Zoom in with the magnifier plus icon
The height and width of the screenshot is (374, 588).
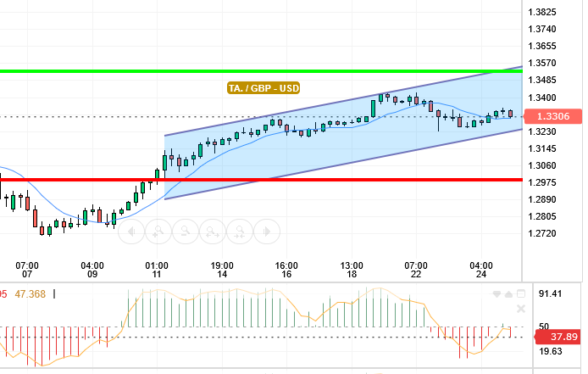(x=158, y=232)
